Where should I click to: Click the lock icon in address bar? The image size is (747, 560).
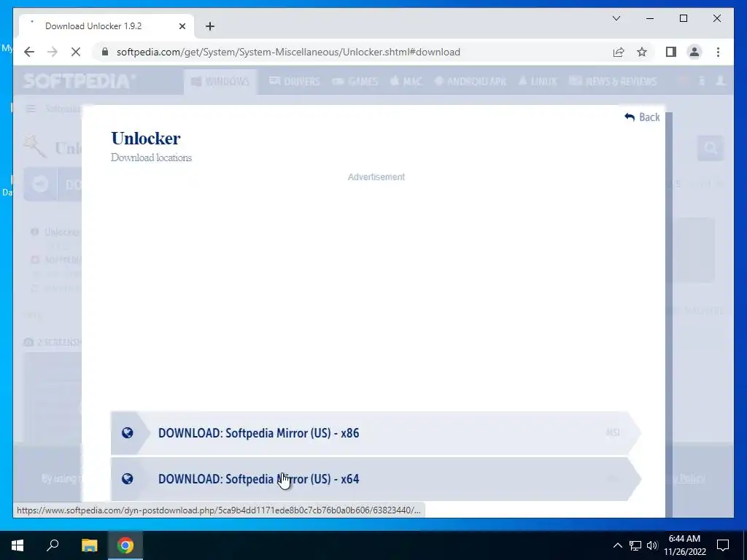tap(105, 52)
